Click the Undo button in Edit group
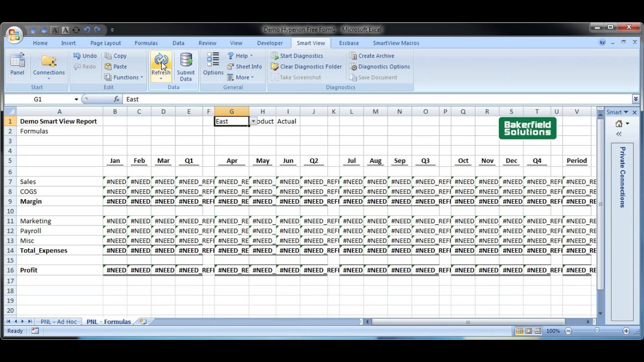The image size is (644, 362). point(85,56)
